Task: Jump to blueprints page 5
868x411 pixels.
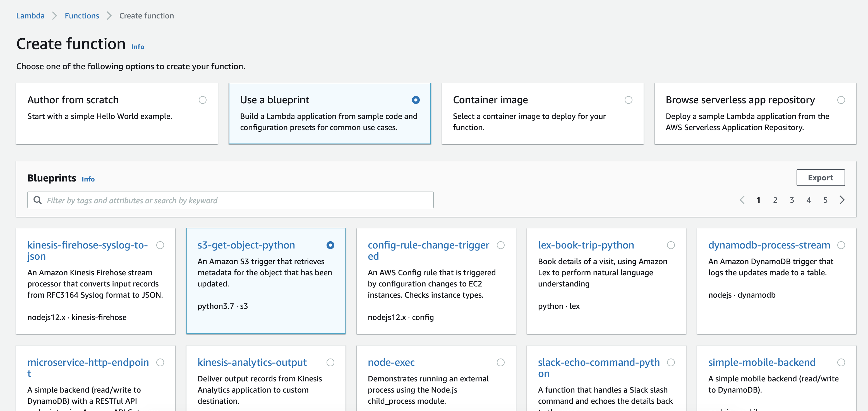Action: (825, 200)
